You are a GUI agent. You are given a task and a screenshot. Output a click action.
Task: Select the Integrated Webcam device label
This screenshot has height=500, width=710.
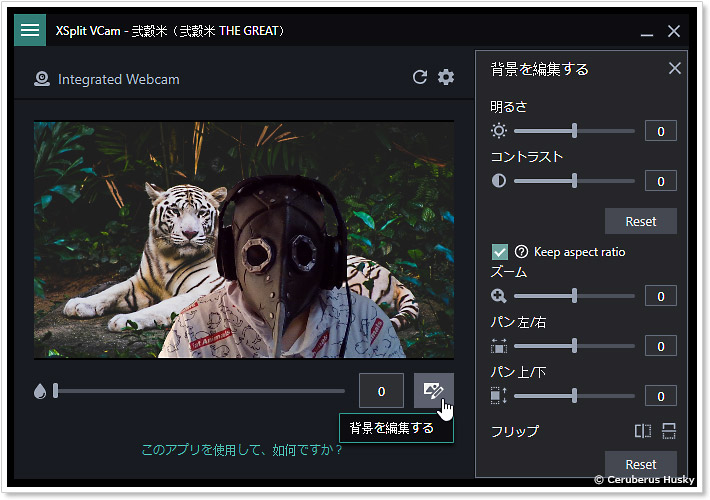pyautogui.click(x=119, y=79)
